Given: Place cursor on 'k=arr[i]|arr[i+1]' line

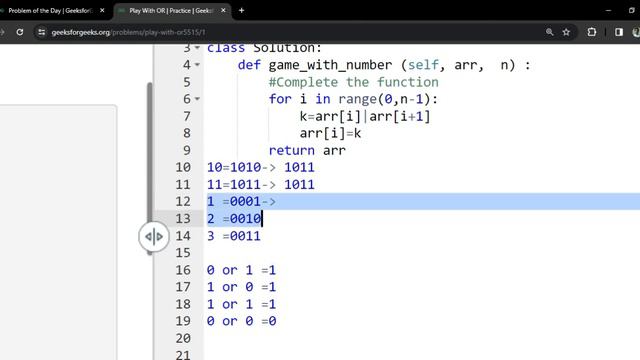Looking at the screenshot, I should coord(365,116).
